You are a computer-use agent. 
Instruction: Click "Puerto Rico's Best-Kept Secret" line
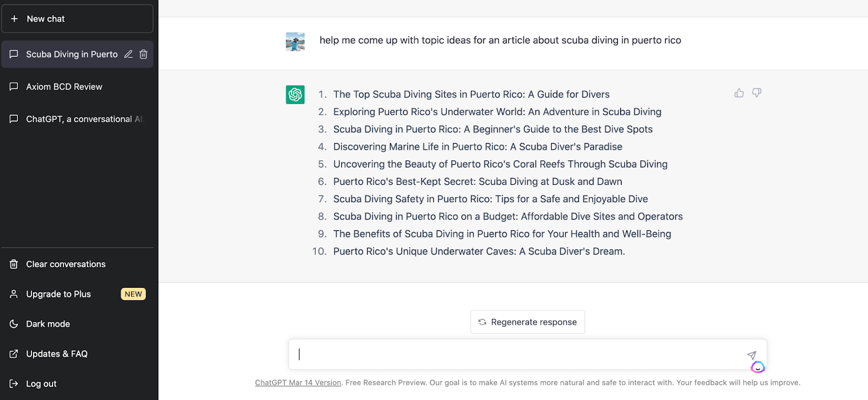pos(477,181)
